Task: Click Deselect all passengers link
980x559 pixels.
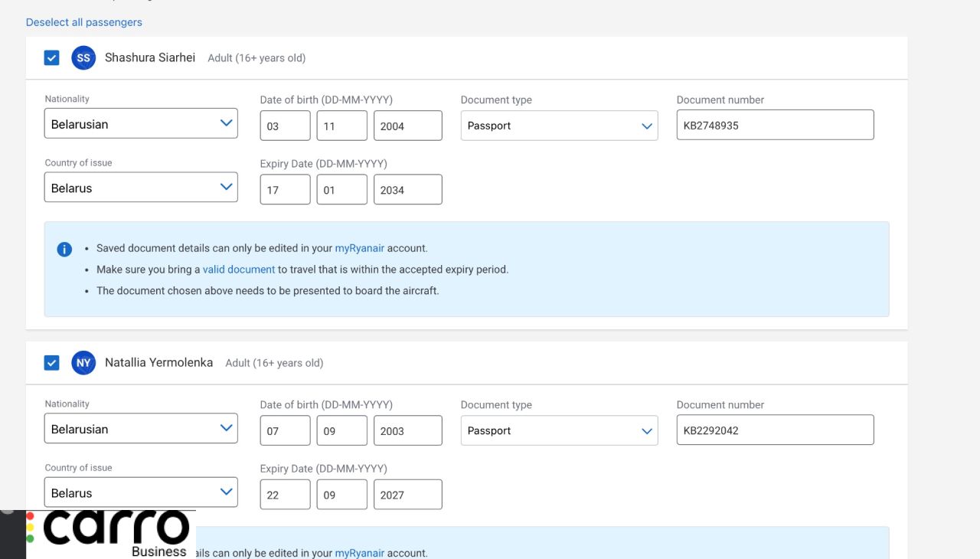Action: (x=84, y=22)
